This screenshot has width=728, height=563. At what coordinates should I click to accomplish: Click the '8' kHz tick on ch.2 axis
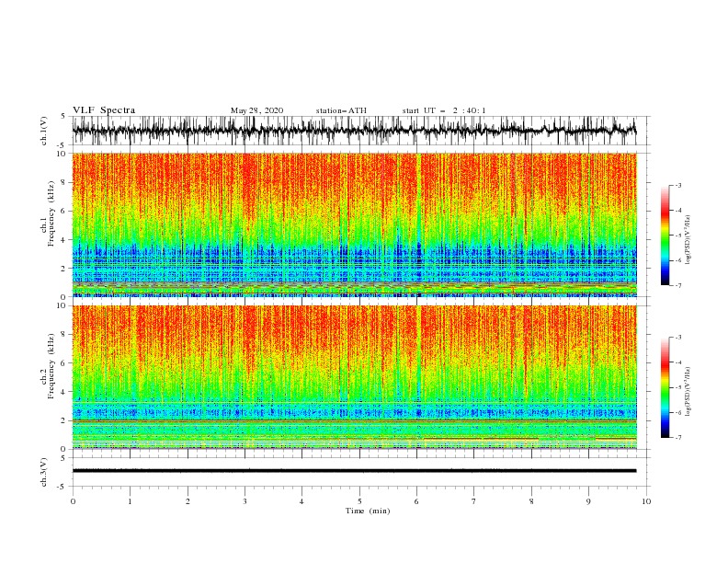click(x=64, y=335)
